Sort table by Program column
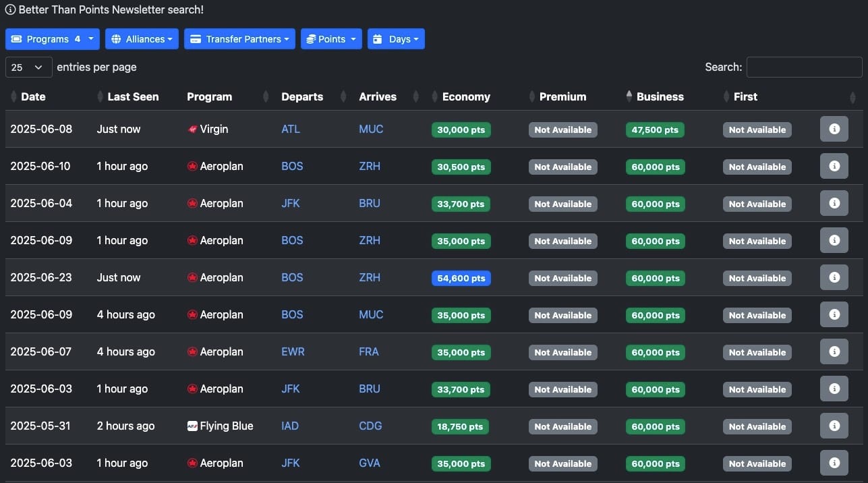The width and height of the screenshot is (868, 483). coord(209,96)
